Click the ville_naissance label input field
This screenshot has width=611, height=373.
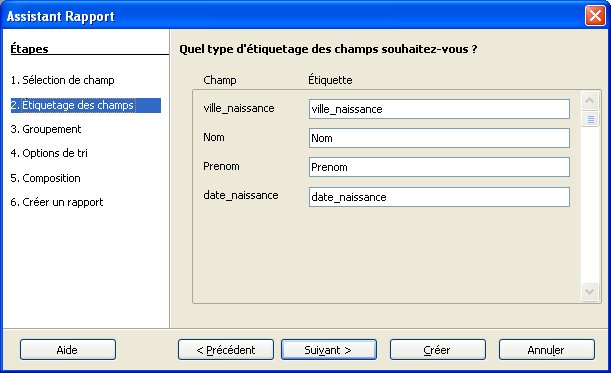coord(439,109)
